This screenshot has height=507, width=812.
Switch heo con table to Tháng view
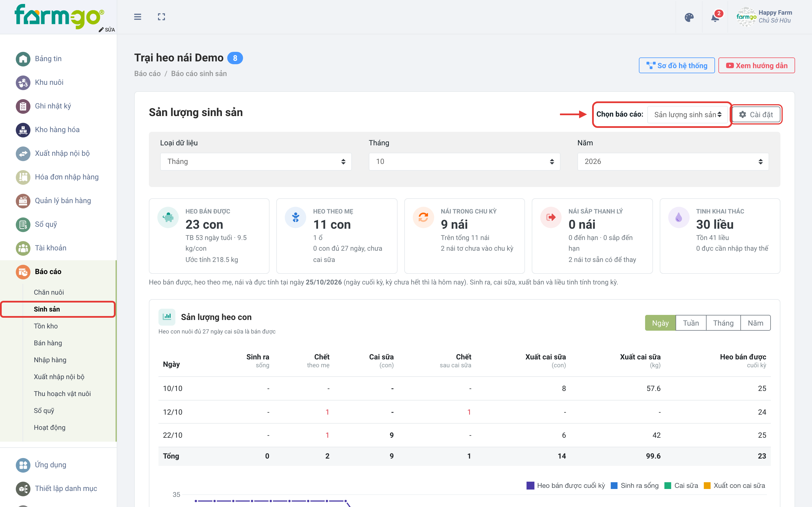[x=723, y=323]
